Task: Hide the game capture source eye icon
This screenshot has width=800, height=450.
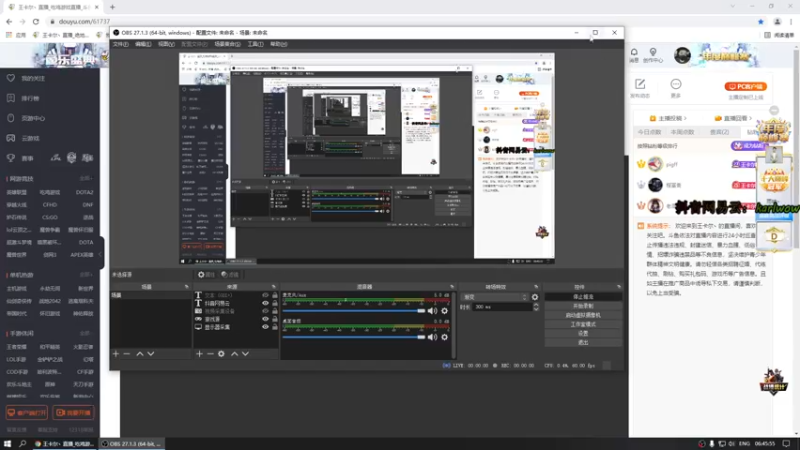Action: coord(265,319)
